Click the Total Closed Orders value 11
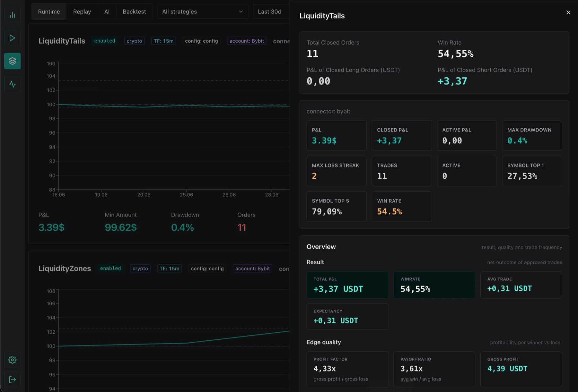Screen dimensions: 578x392 pos(312,54)
